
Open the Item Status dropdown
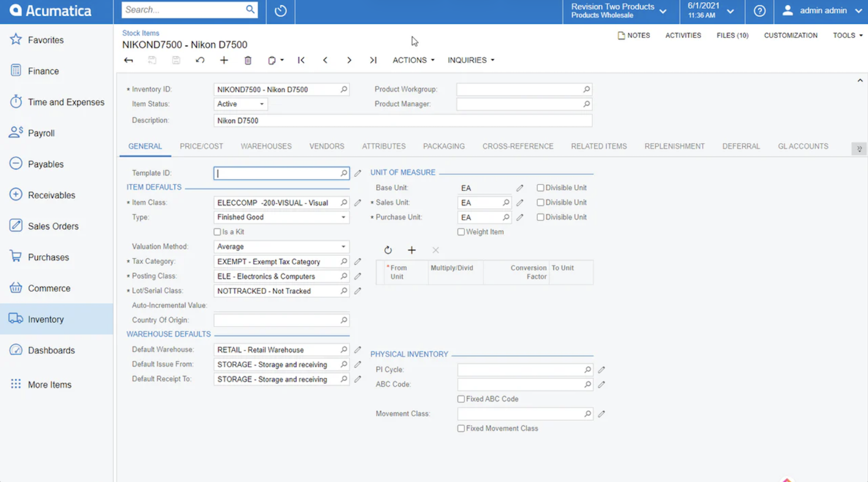pos(263,104)
